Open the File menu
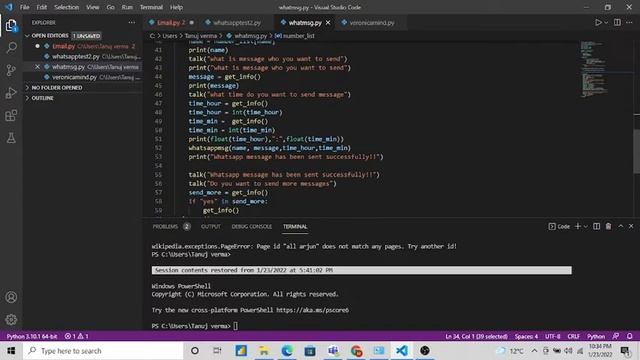640x360 pixels. point(24,7)
